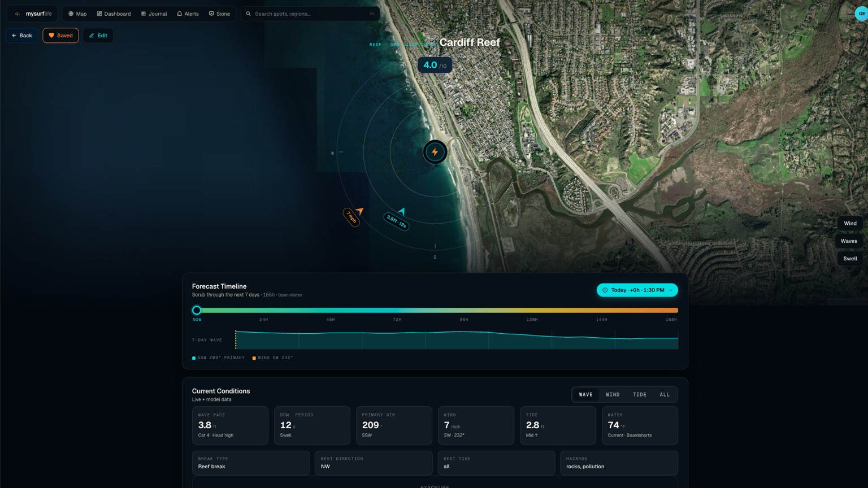868x488 pixels.
Task: Click the Hazards rocks, pollution field
Action: pos(619,463)
